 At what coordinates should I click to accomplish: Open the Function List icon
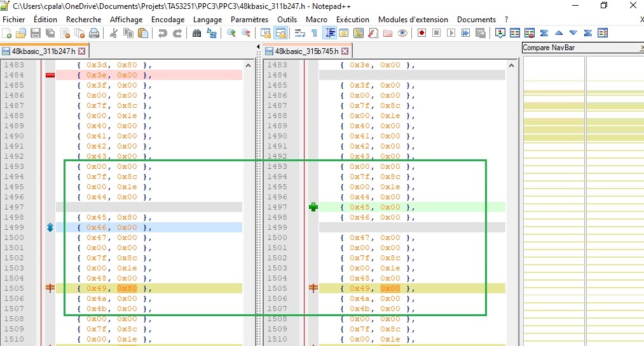pos(373,33)
